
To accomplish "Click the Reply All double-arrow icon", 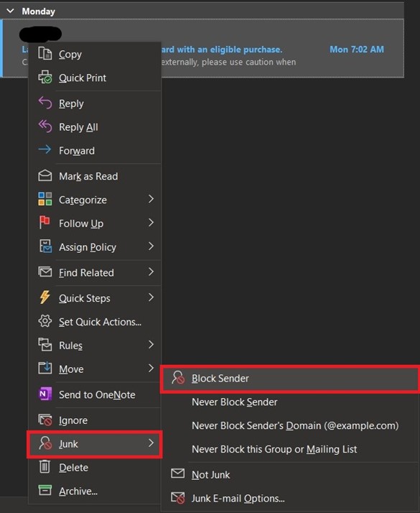I will tap(45, 126).
